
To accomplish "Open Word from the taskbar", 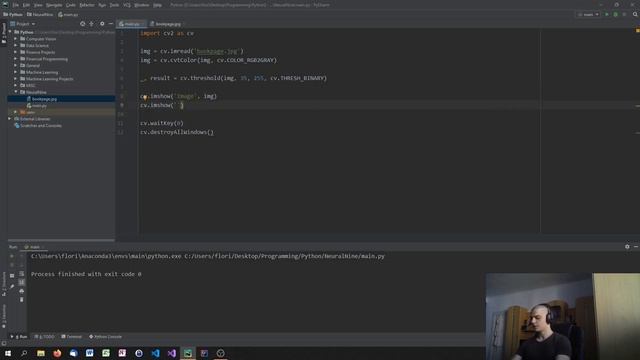I will coord(89,353).
